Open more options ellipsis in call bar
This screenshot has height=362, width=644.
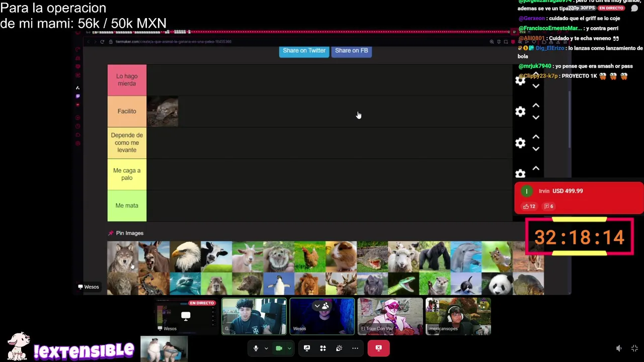tap(355, 348)
